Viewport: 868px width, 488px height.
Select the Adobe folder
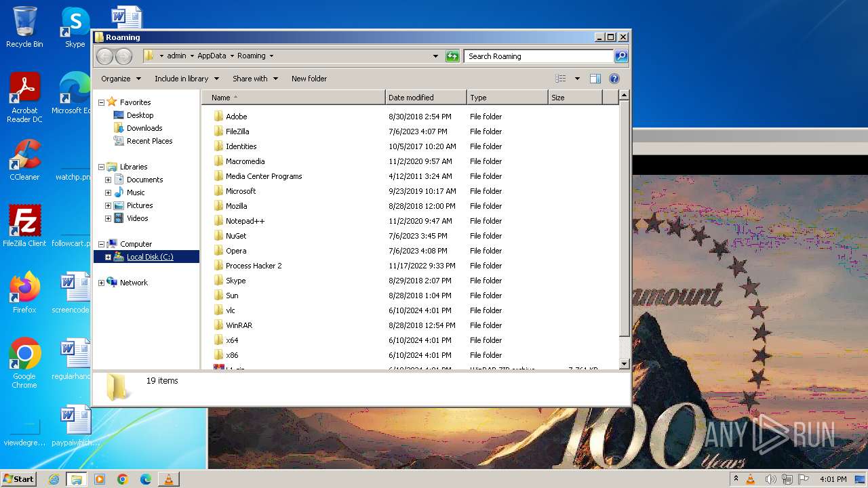pos(237,117)
